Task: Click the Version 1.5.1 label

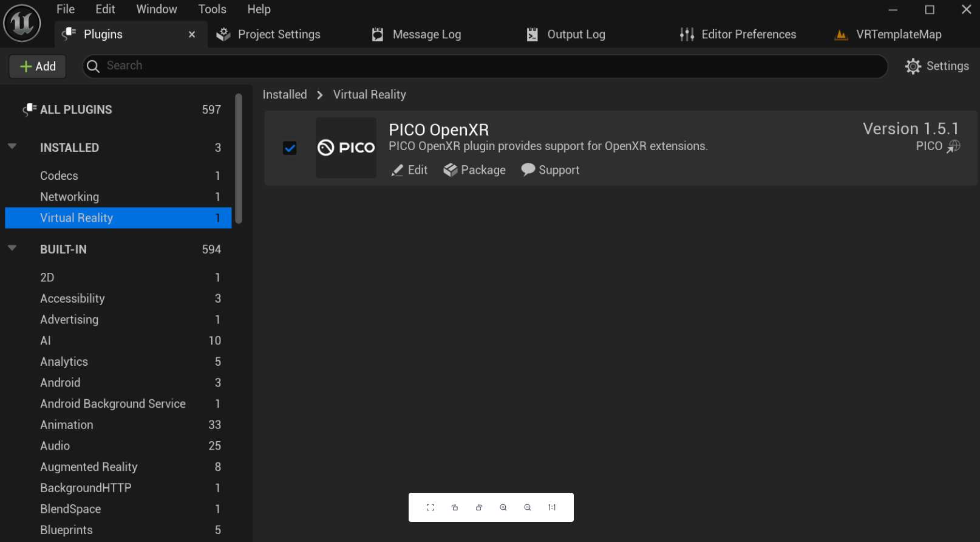Action: pyautogui.click(x=911, y=129)
